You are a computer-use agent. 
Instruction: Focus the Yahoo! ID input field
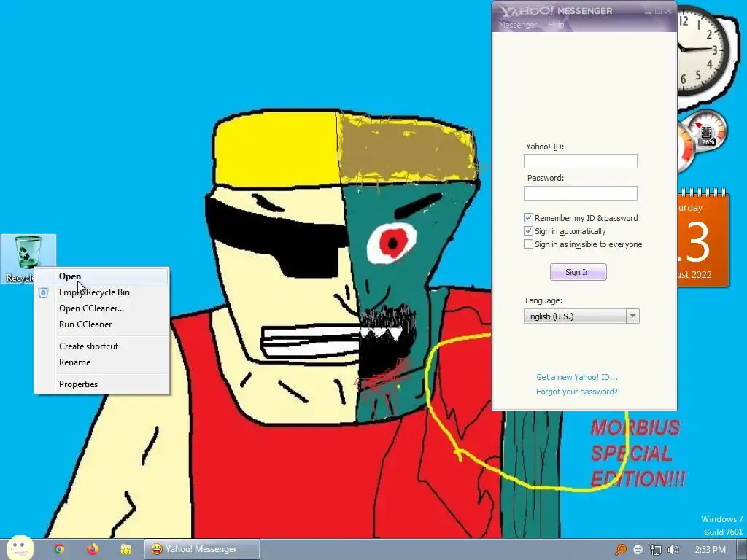pyautogui.click(x=580, y=161)
